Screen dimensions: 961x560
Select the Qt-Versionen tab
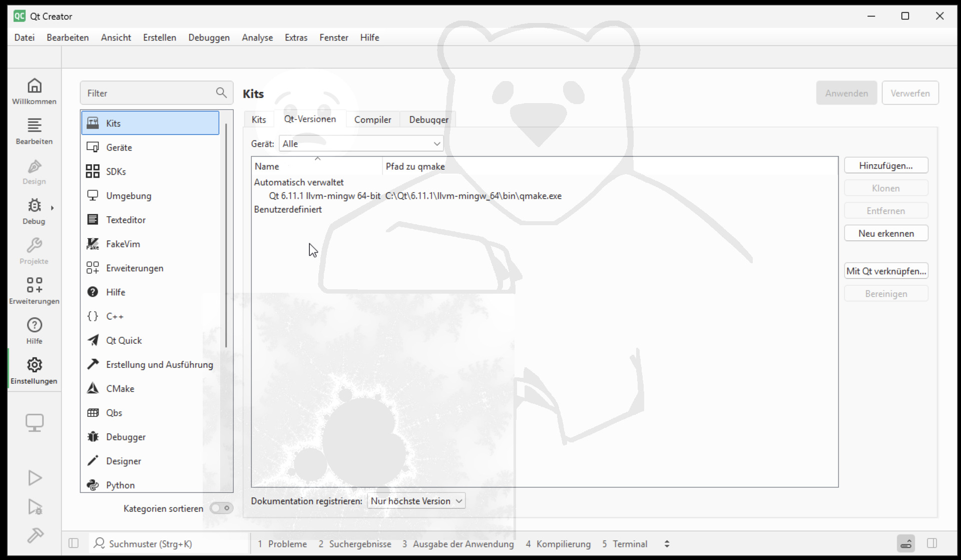tap(310, 119)
